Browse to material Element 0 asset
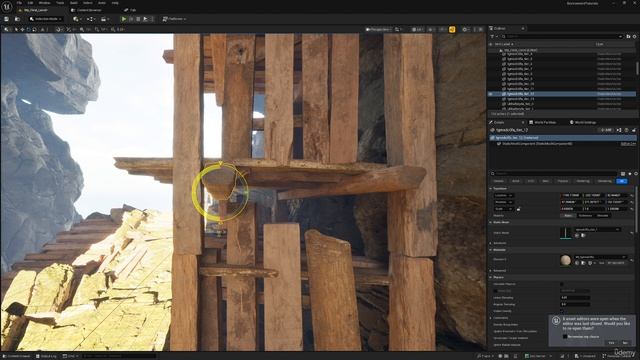The image size is (640, 360). [x=583, y=263]
